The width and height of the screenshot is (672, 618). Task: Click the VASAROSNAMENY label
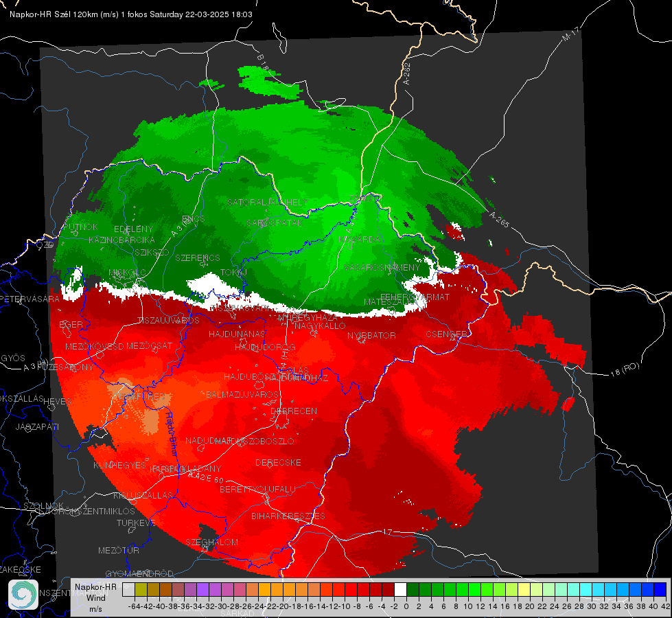(x=382, y=267)
